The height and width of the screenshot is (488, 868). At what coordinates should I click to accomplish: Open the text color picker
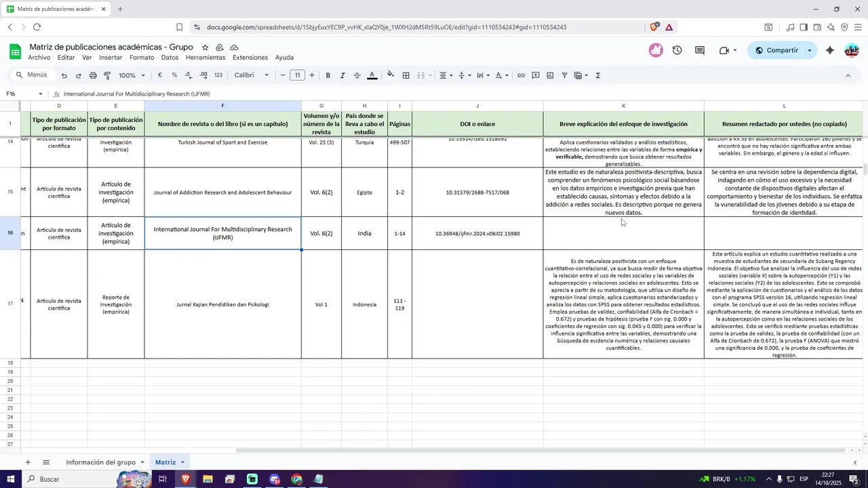point(372,75)
